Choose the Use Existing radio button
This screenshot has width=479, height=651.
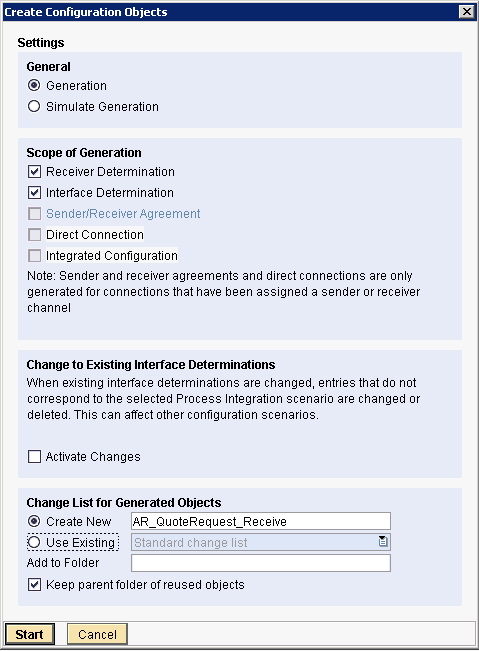tap(34, 542)
